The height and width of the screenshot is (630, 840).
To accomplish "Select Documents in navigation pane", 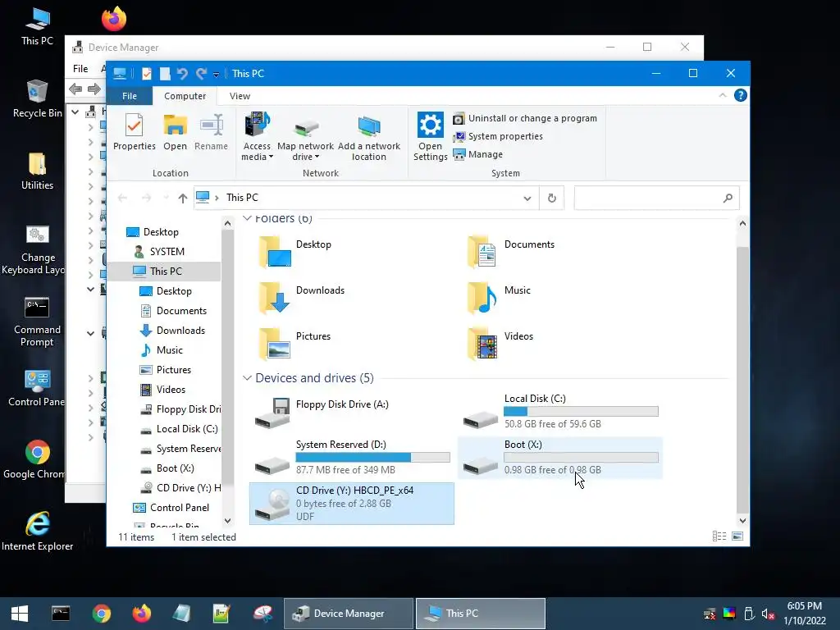I will 181,311.
